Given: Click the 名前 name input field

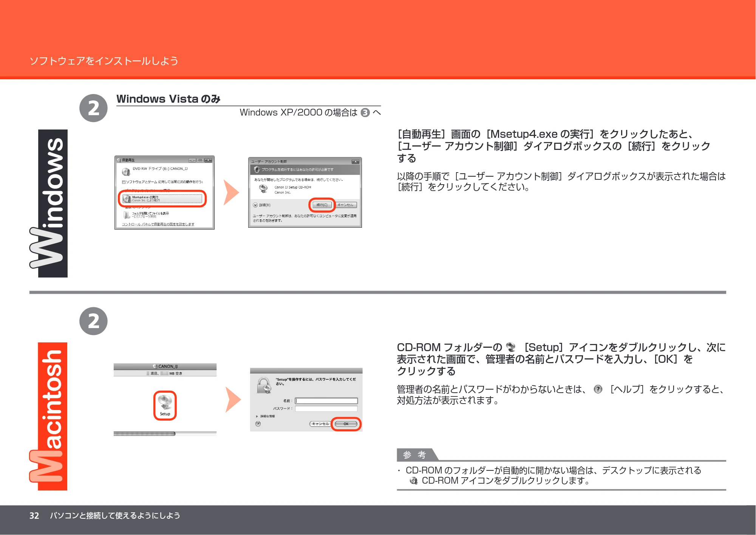Looking at the screenshot, I should tap(326, 401).
